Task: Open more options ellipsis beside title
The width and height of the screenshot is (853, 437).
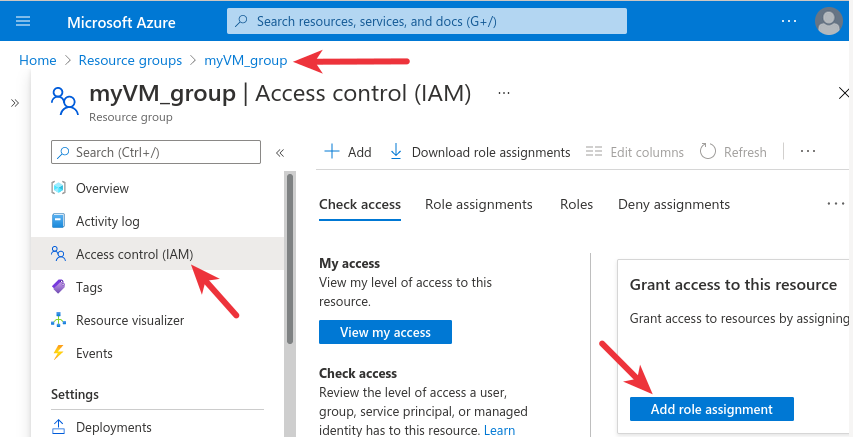Action: coord(504,93)
